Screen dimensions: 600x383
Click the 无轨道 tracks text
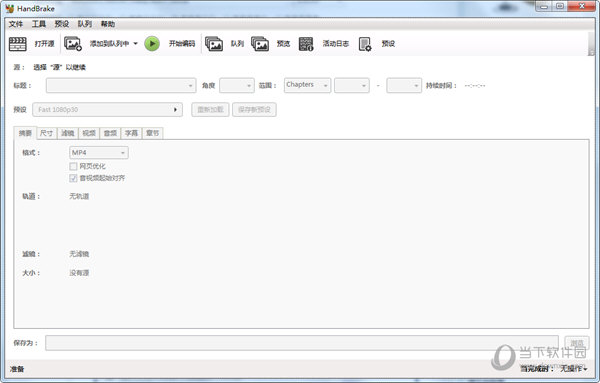(79, 196)
